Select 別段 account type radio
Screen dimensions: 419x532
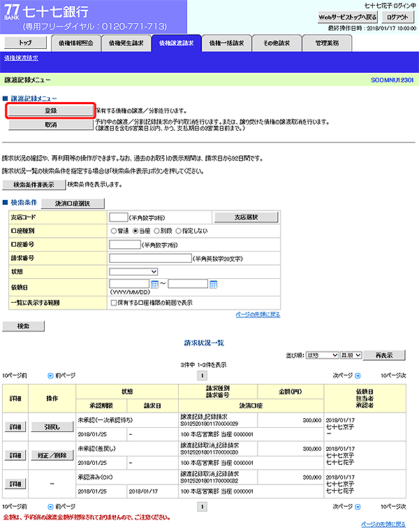157,231
